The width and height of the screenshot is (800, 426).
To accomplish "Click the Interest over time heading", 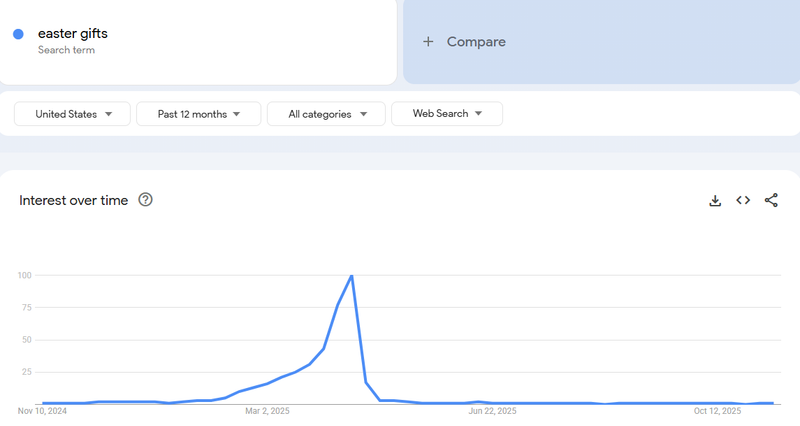I will pos(73,201).
